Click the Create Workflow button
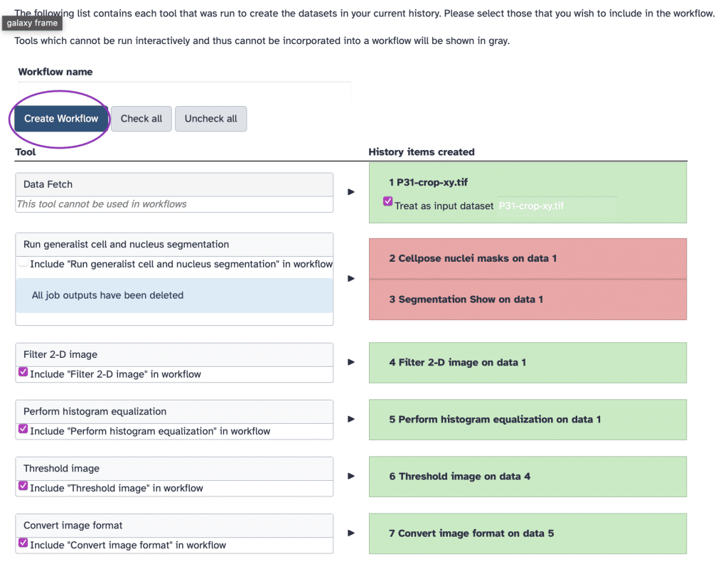Viewport: 728px width, 569px height. click(x=61, y=119)
